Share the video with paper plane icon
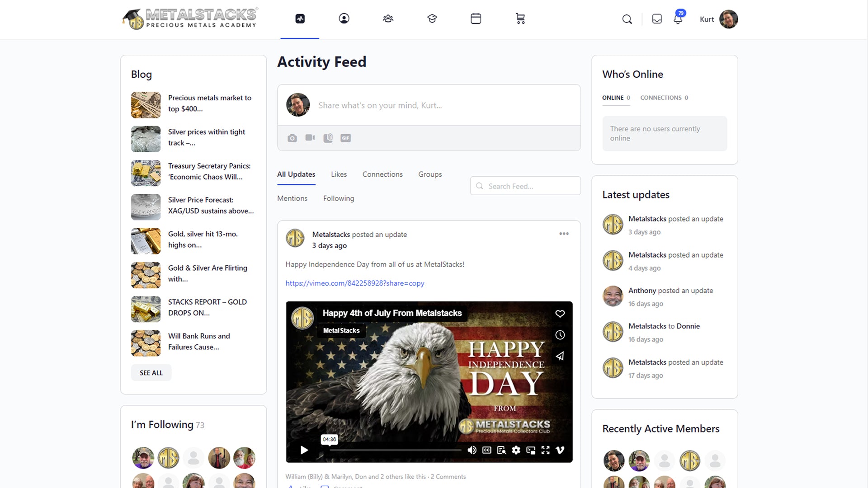This screenshot has height=488, width=868. [x=560, y=356]
